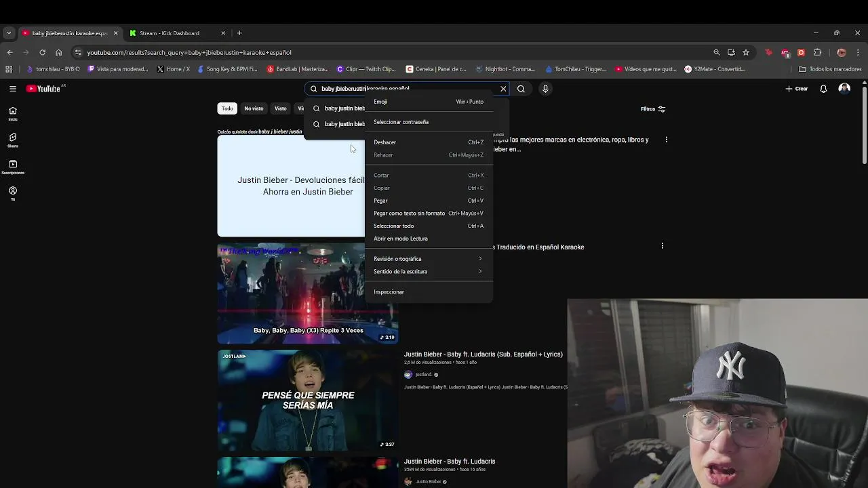Open the Todos los marcadores bookmarks folder
The height and width of the screenshot is (488, 868).
830,69
